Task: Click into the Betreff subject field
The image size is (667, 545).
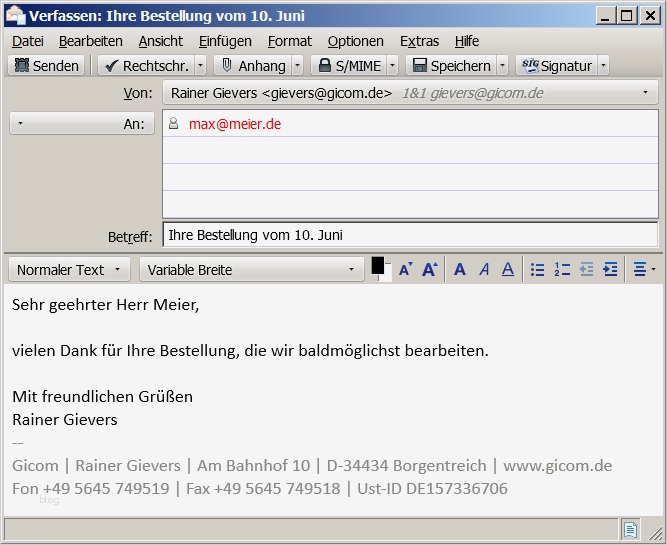Action: pos(410,235)
